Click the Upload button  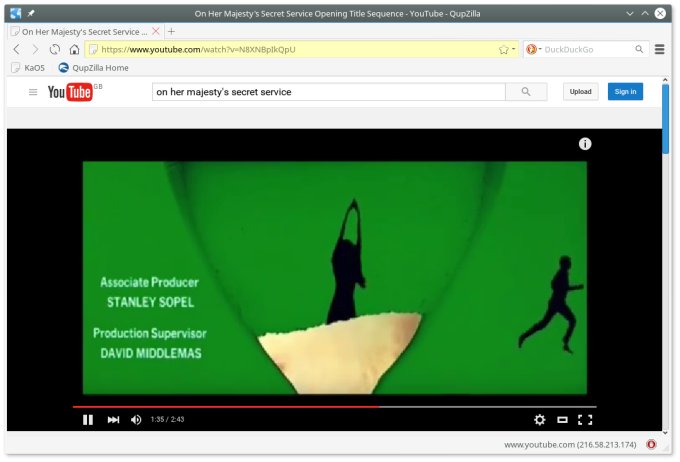pyautogui.click(x=580, y=92)
